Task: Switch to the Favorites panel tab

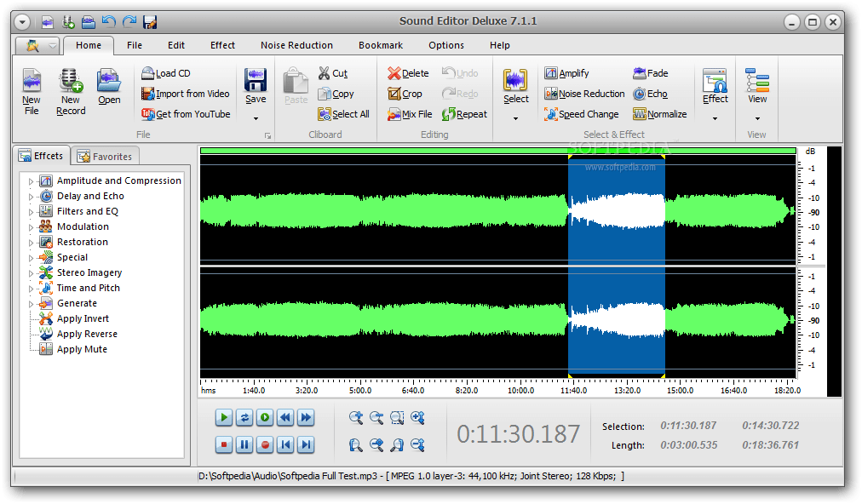Action: click(x=105, y=157)
